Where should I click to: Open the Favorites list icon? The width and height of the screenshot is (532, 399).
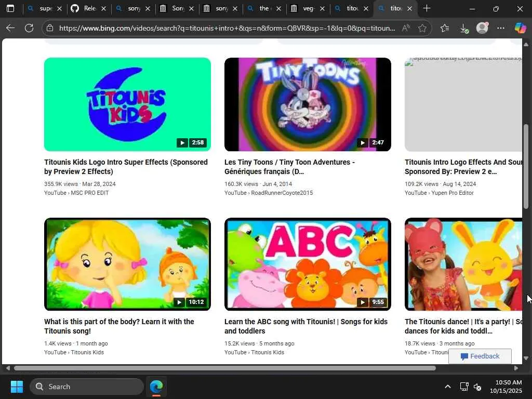(x=445, y=28)
